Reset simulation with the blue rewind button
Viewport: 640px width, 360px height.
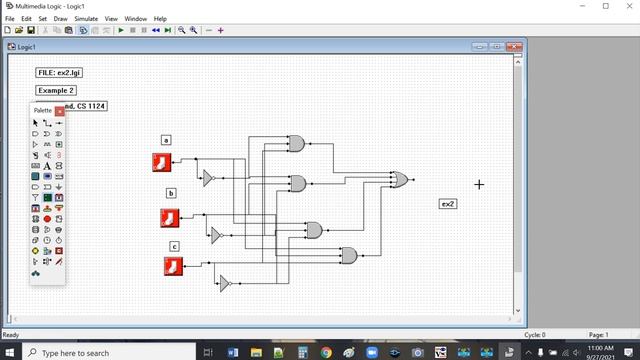point(156,30)
